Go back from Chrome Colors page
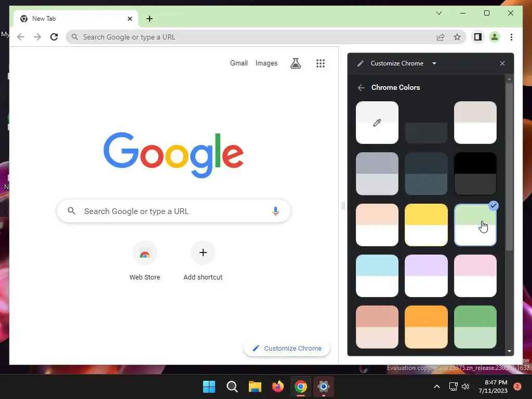This screenshot has width=532, height=399. point(361,87)
